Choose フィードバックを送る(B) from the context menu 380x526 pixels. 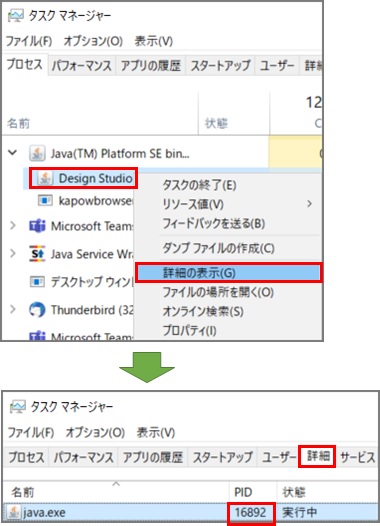point(228,223)
